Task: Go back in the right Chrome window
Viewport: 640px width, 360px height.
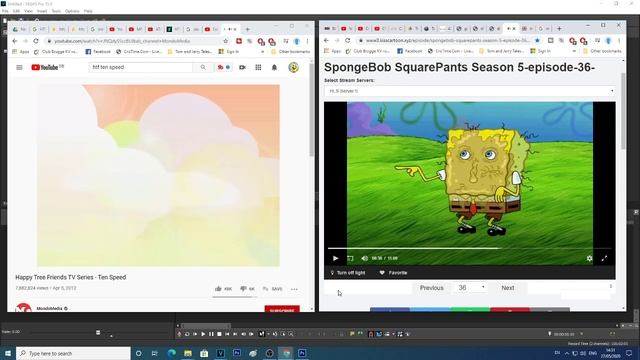Action: [326, 40]
